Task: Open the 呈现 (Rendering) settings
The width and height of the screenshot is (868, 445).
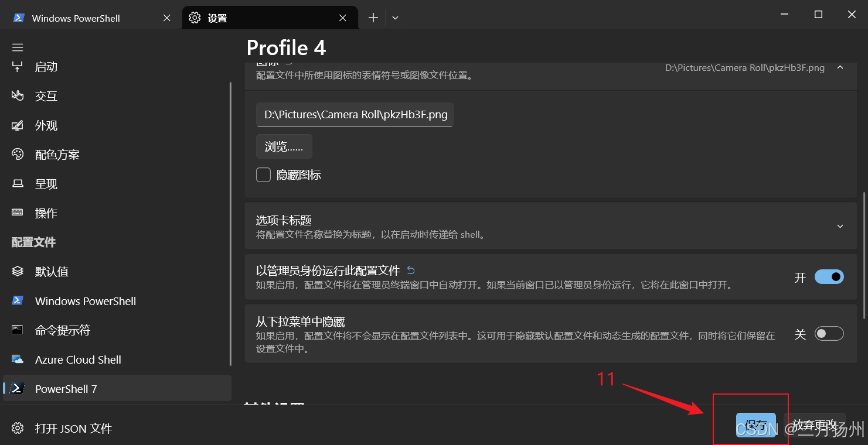Action: pyautogui.click(x=45, y=183)
